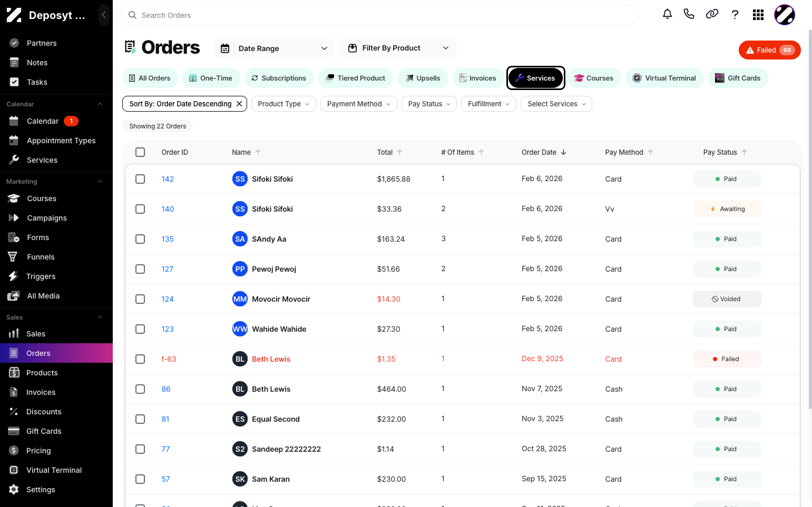Open Products in the sidebar
This screenshot has width=812, height=507.
point(56,373)
